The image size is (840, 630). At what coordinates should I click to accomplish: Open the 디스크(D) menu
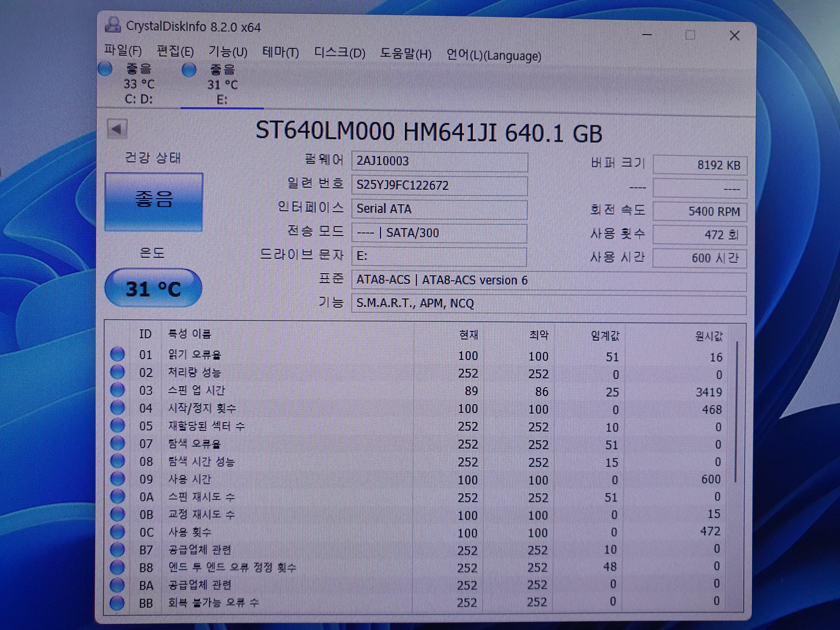click(340, 53)
